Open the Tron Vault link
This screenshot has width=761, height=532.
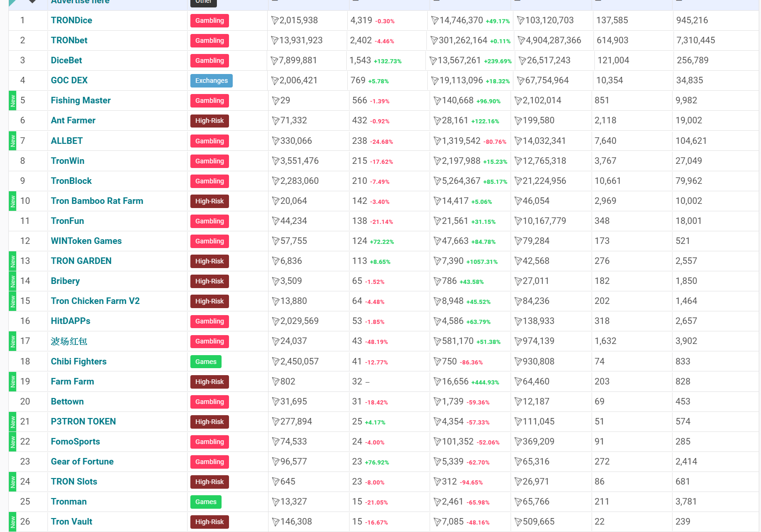(x=72, y=521)
